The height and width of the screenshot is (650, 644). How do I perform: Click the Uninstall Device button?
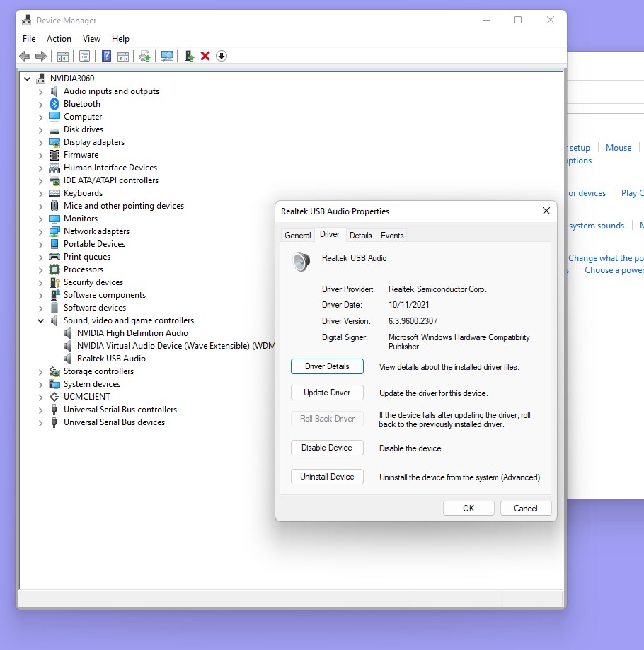click(327, 477)
